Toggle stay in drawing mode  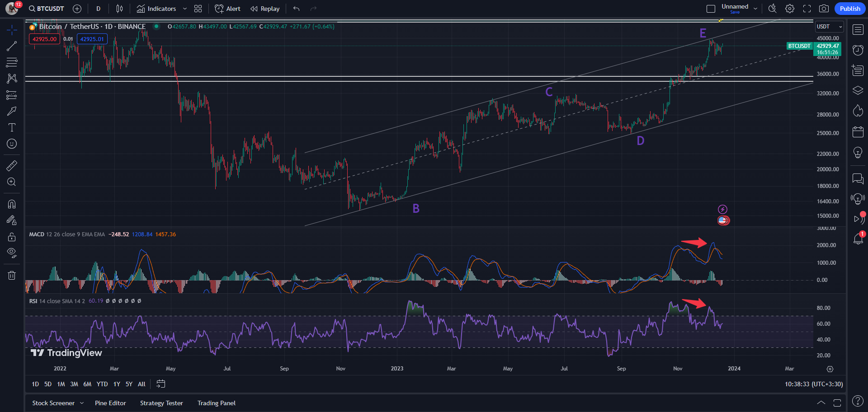(12, 220)
